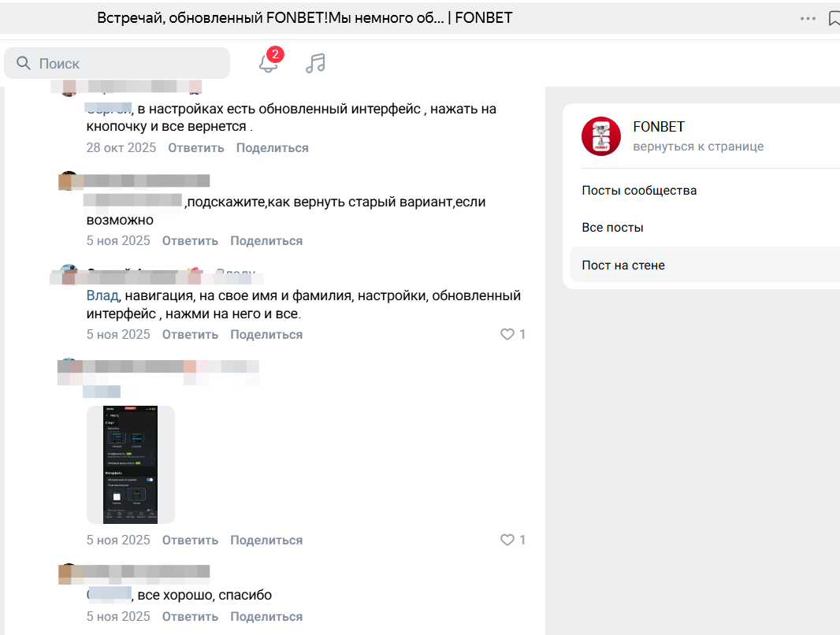Open the notifications bell with badge 2

pyautogui.click(x=269, y=63)
